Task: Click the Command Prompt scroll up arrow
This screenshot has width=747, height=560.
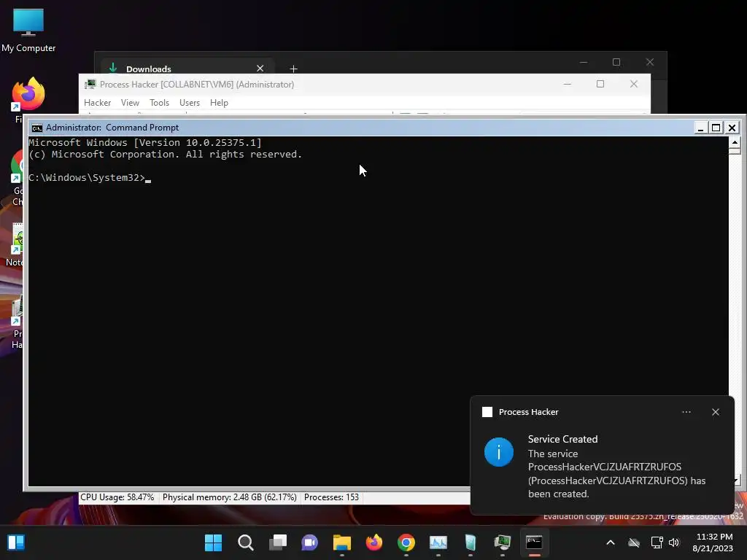Action: point(735,142)
